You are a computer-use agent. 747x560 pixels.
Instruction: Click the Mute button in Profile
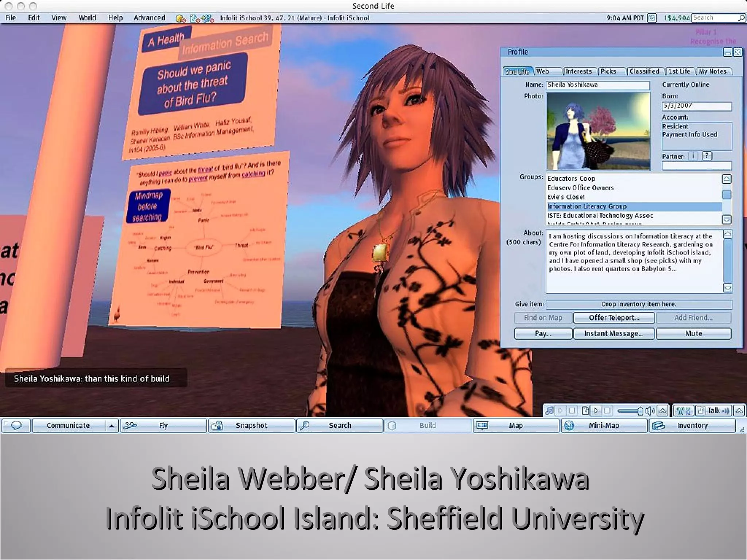click(694, 334)
